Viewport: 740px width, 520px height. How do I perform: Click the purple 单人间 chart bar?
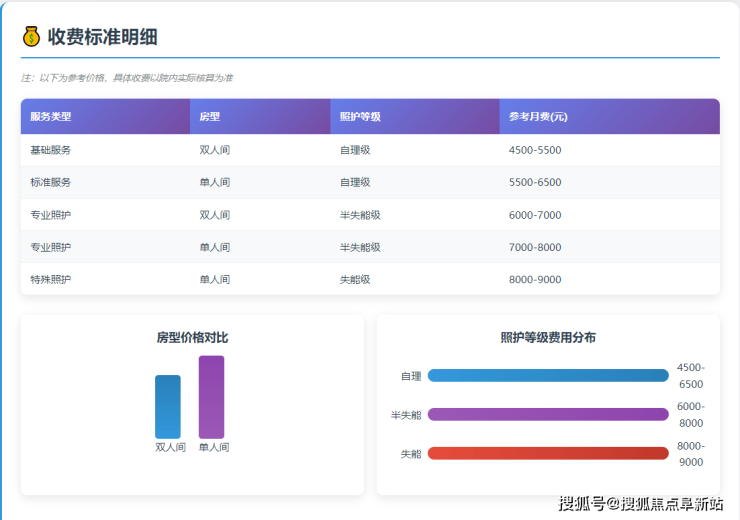coord(211,396)
